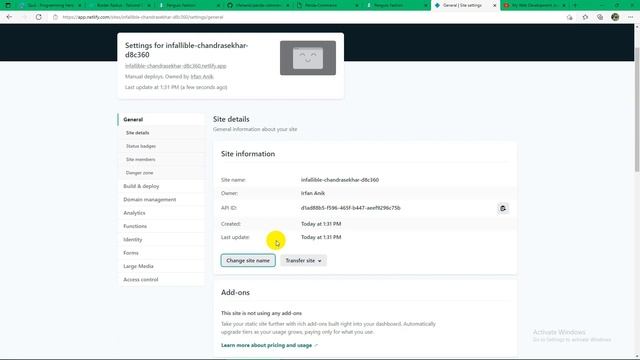Copy the API ID to clipboard

(503, 208)
